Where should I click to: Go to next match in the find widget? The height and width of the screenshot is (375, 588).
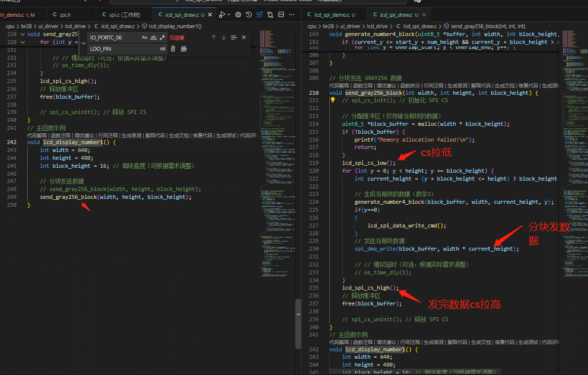pos(224,37)
